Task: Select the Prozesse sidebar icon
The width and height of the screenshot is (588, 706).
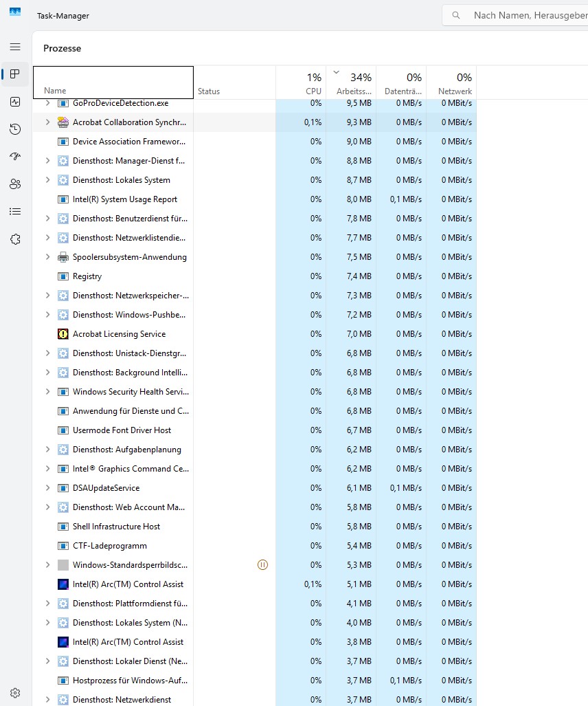Action: coord(15,74)
